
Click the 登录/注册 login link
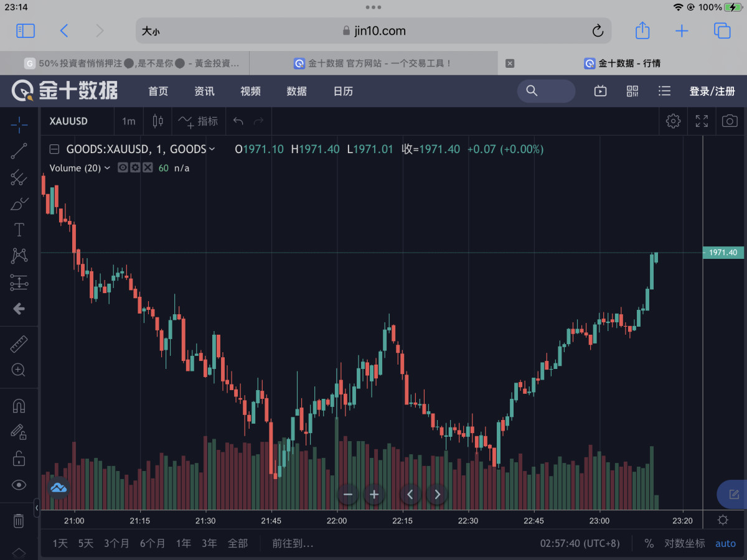tap(712, 91)
